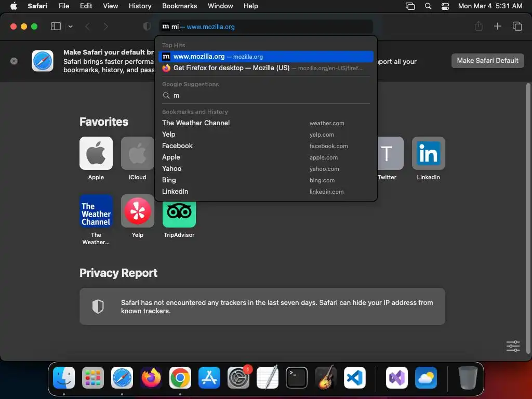Screen dimensions: 532x399
Task: Open the TripAdvisor favorite tile
Action: (x=179, y=214)
